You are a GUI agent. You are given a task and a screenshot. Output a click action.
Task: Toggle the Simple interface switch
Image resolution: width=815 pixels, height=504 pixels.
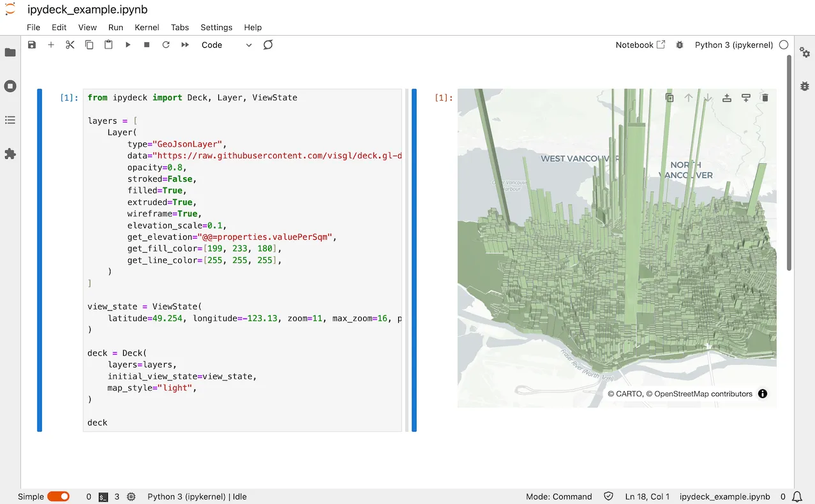click(58, 496)
